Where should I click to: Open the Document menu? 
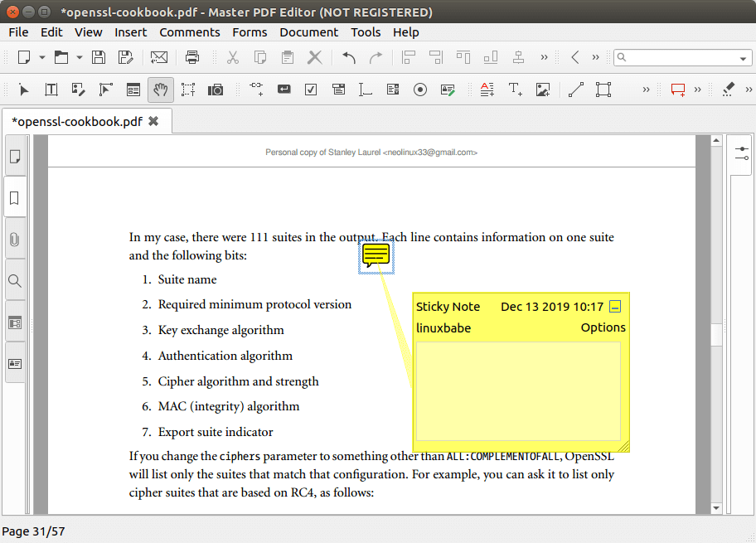click(x=308, y=32)
